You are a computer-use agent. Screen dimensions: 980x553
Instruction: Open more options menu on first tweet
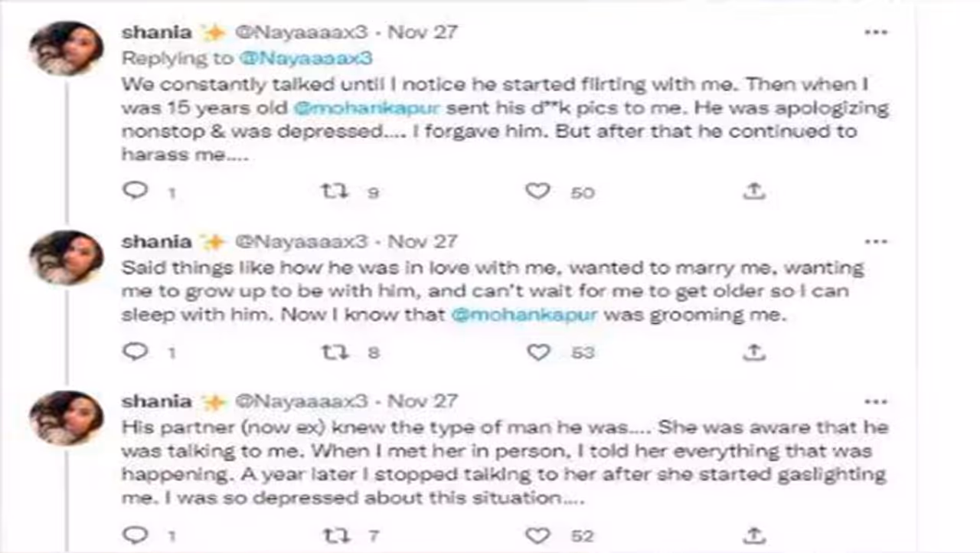(x=875, y=33)
